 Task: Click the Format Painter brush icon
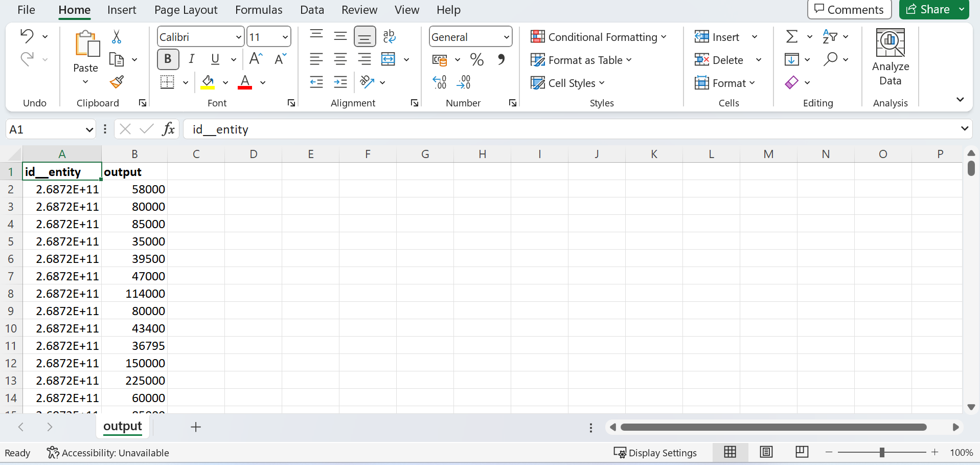pos(117,82)
